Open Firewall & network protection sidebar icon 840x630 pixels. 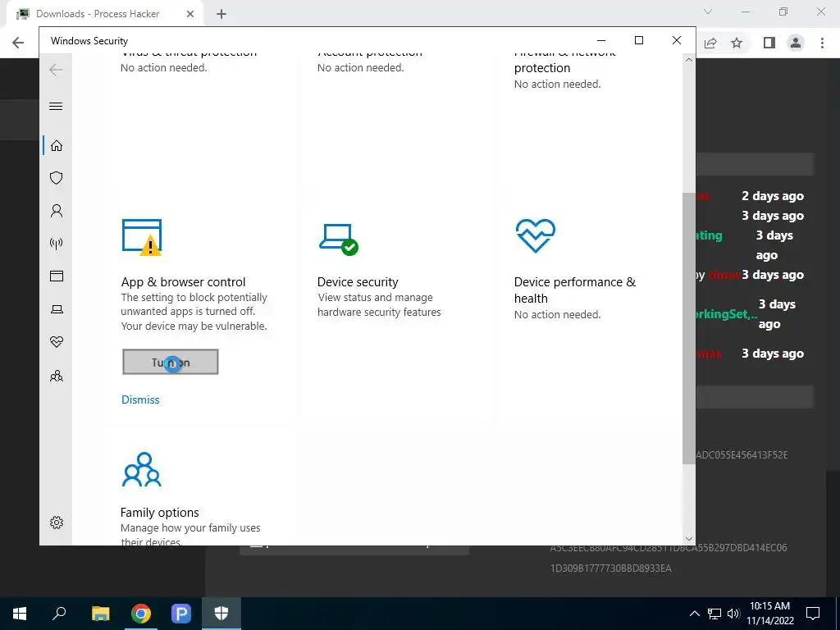click(57, 244)
